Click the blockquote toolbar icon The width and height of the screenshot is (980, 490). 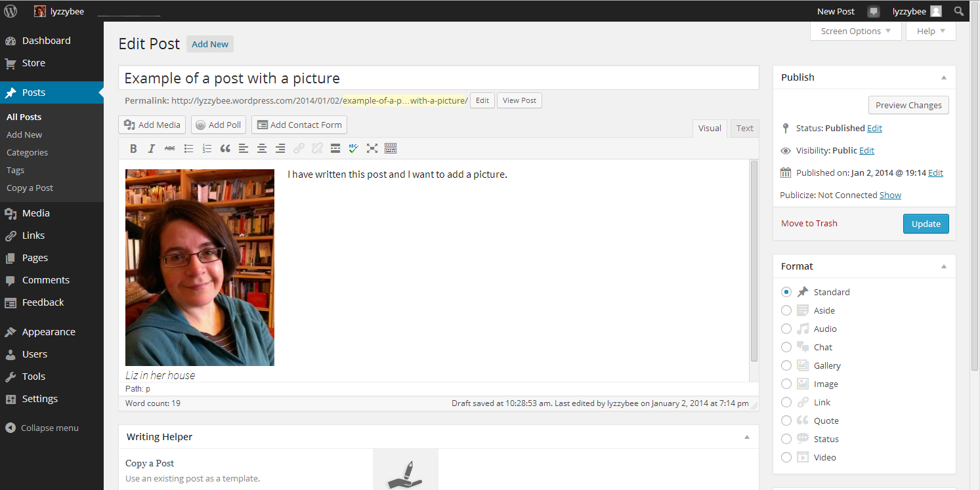click(x=225, y=148)
